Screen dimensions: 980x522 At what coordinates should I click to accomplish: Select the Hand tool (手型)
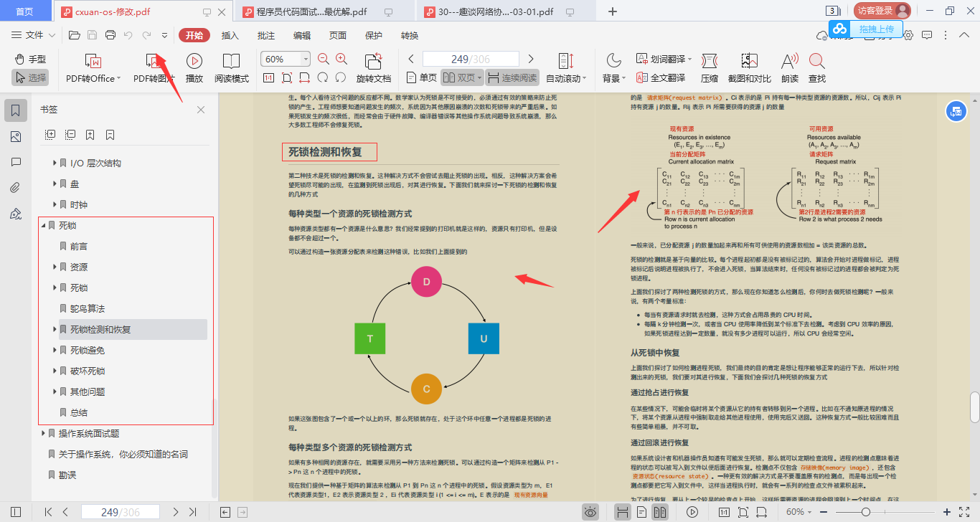pos(30,59)
